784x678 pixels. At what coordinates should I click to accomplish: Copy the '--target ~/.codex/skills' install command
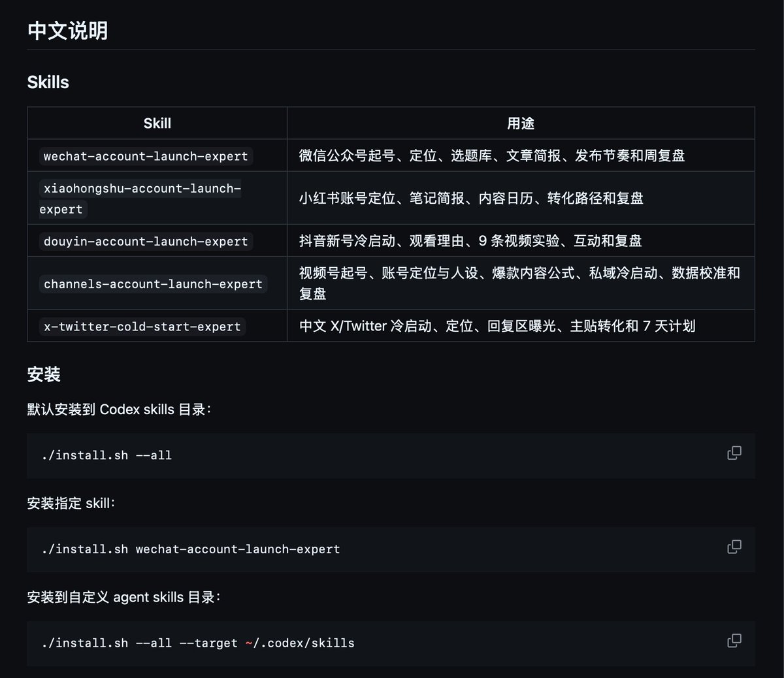734,641
